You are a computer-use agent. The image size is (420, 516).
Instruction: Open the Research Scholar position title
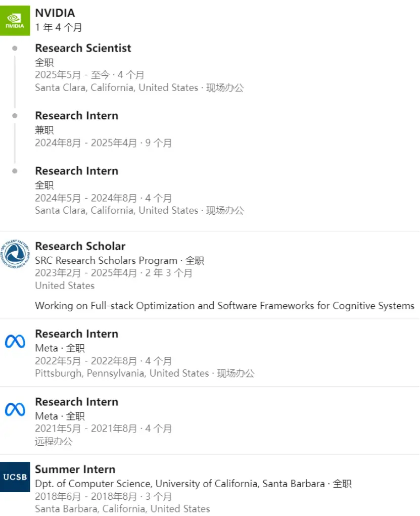tap(80, 246)
